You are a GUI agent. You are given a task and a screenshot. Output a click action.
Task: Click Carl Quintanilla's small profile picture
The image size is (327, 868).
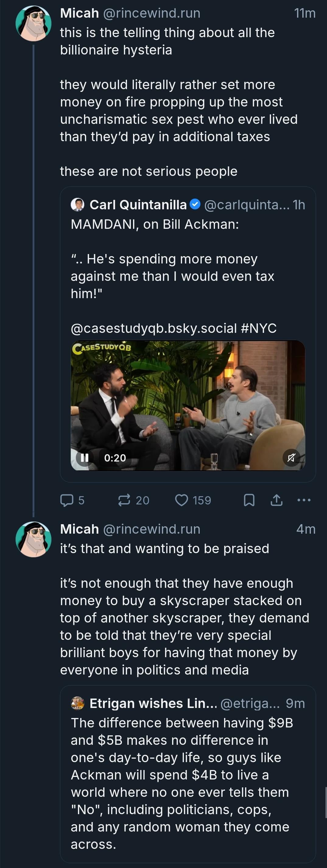[78, 204]
